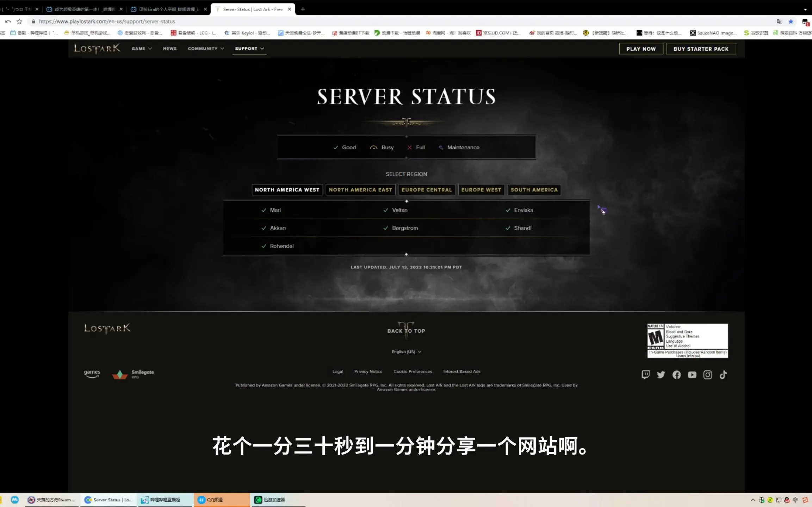Open the Twitter social icon in footer
Screen dimensions: 812x507
(x=661, y=375)
